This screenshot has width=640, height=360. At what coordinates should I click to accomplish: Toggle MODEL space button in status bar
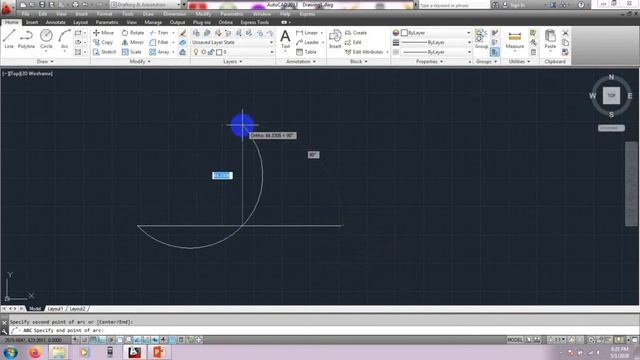515,340
